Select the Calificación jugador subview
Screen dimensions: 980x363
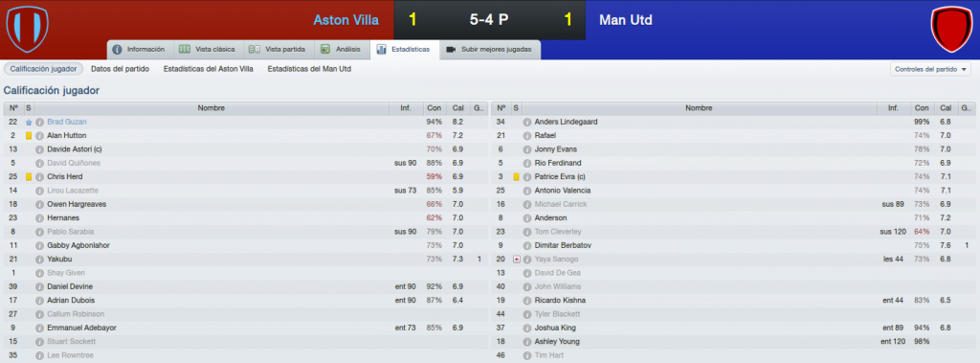tap(43, 69)
